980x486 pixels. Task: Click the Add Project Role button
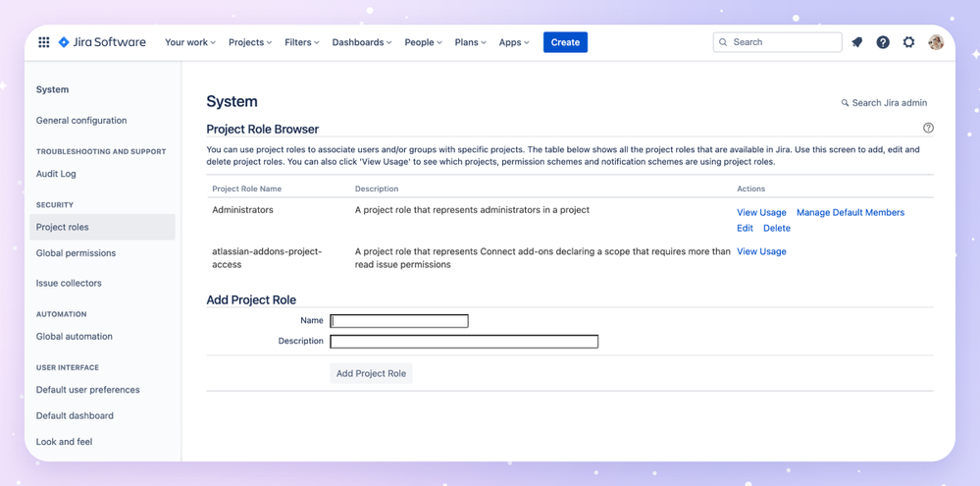[x=371, y=373]
